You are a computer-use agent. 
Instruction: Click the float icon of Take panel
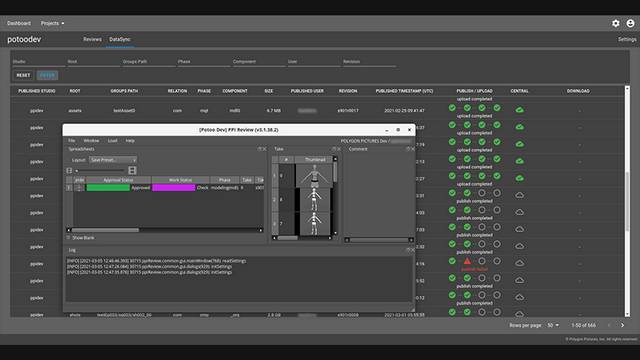click(x=334, y=149)
